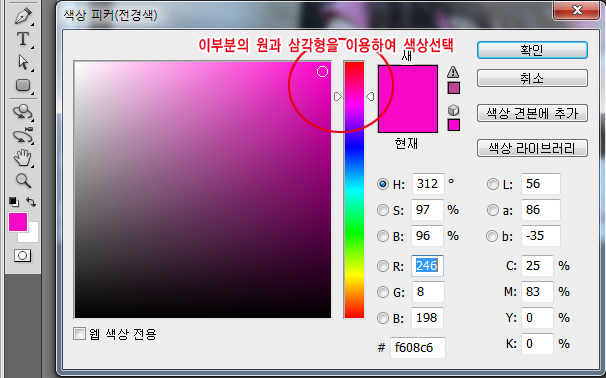Select the S: saturation radio button
606x378 pixels.
click(x=383, y=210)
